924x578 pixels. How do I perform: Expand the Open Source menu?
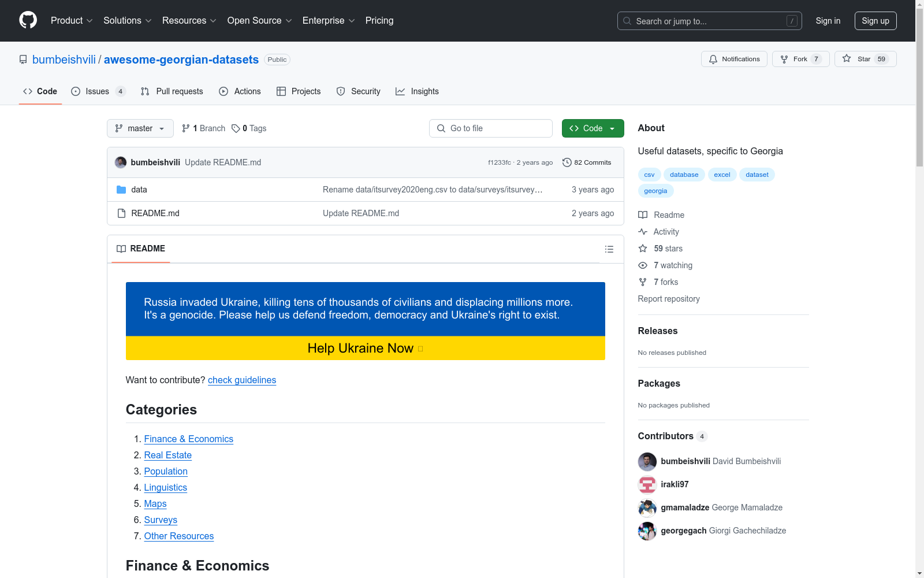click(260, 21)
